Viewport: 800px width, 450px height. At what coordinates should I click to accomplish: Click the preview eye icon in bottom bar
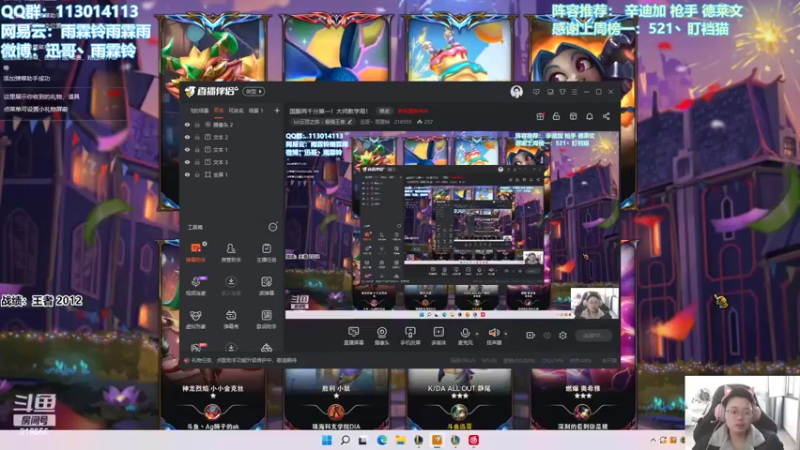pyautogui.click(x=546, y=335)
